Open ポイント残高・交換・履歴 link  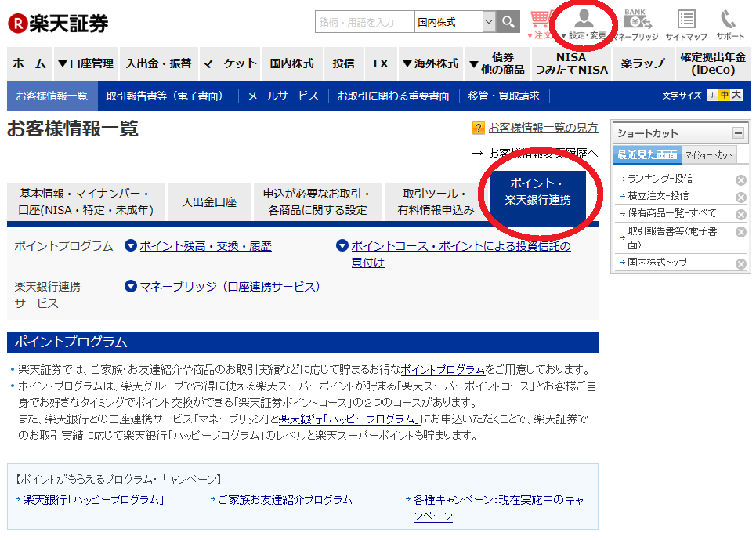(x=205, y=246)
